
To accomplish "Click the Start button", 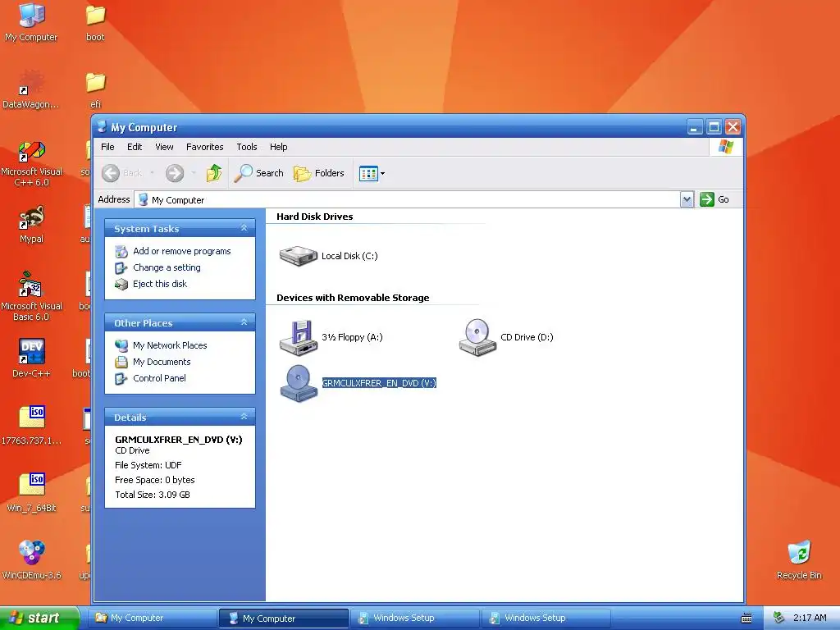I will click(x=39, y=618).
